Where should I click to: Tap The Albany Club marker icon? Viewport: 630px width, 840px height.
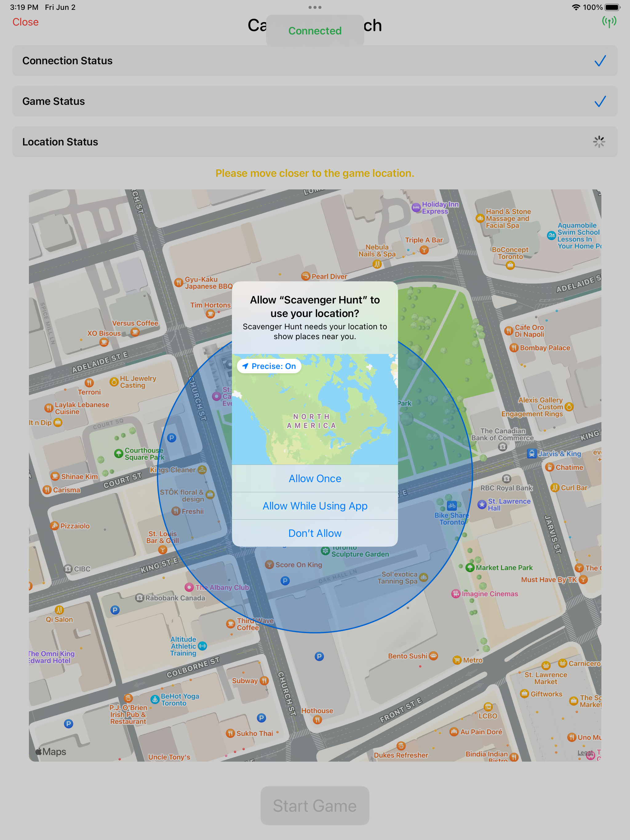click(x=189, y=587)
